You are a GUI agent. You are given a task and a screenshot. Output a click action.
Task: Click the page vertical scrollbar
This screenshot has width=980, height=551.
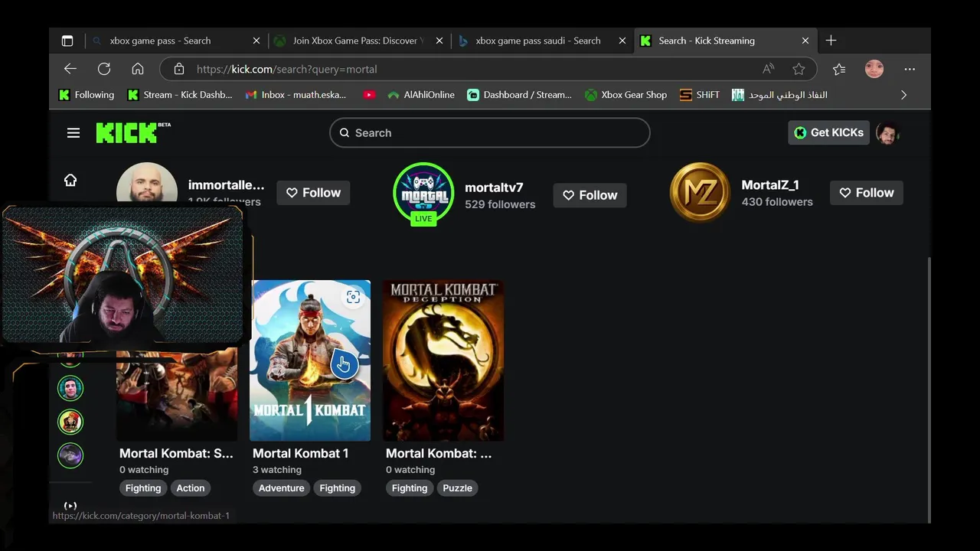point(928,390)
